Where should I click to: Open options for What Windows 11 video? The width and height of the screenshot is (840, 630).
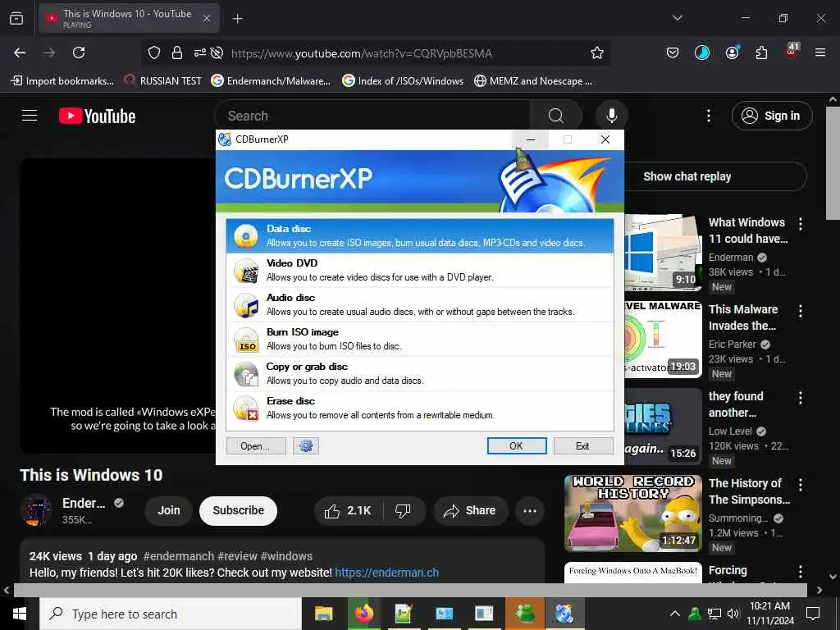[x=801, y=224]
